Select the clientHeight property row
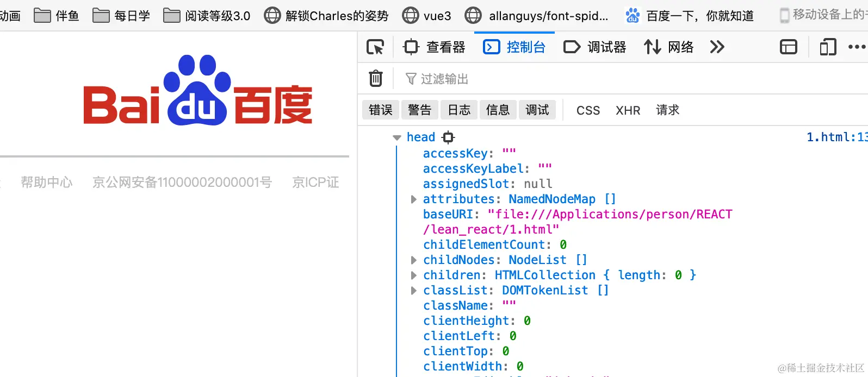 (x=477, y=321)
